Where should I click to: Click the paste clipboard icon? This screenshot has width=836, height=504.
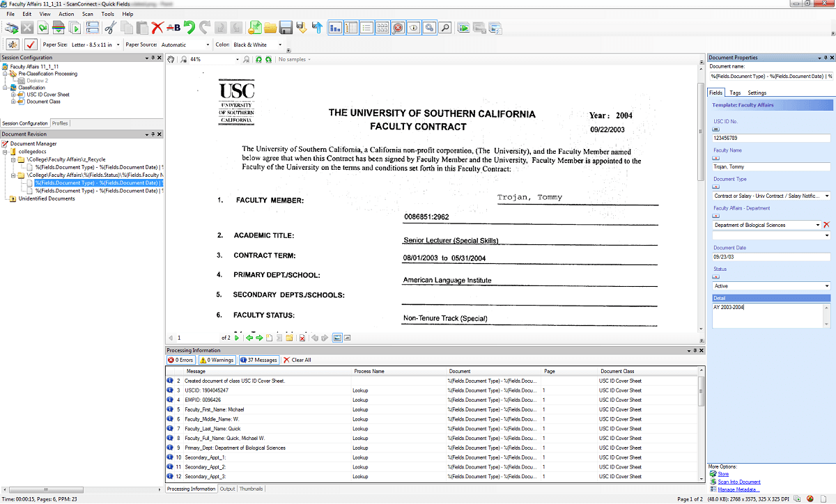click(142, 28)
